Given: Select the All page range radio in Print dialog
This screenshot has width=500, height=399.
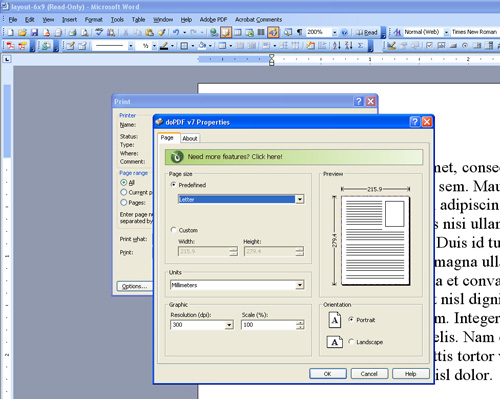Looking at the screenshot, I should click(124, 182).
